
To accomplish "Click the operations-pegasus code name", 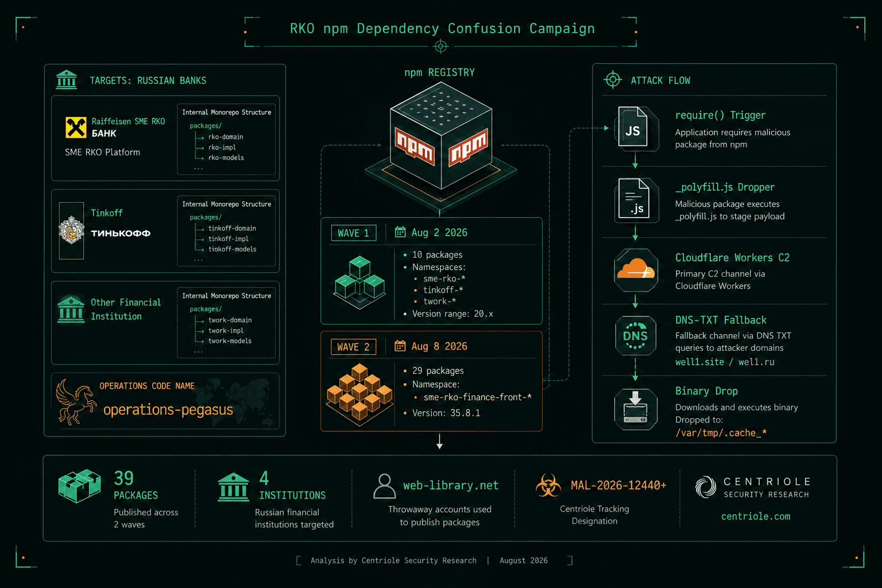I will [x=168, y=409].
